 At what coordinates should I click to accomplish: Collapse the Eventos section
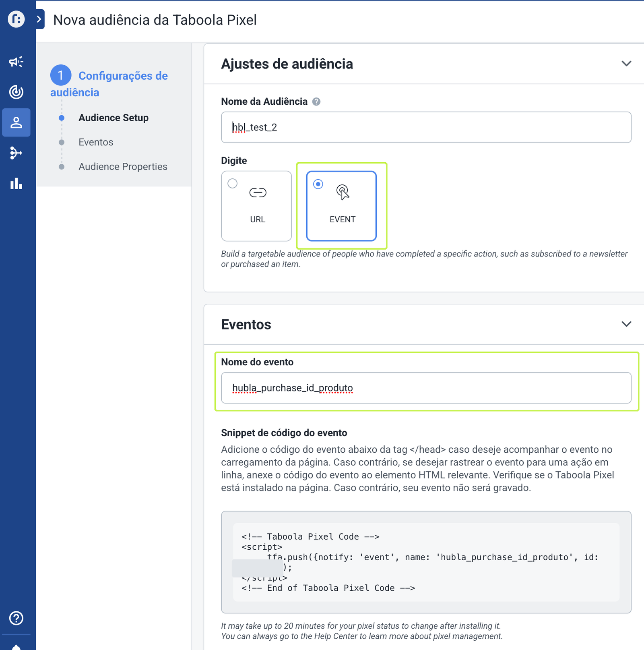click(x=626, y=324)
